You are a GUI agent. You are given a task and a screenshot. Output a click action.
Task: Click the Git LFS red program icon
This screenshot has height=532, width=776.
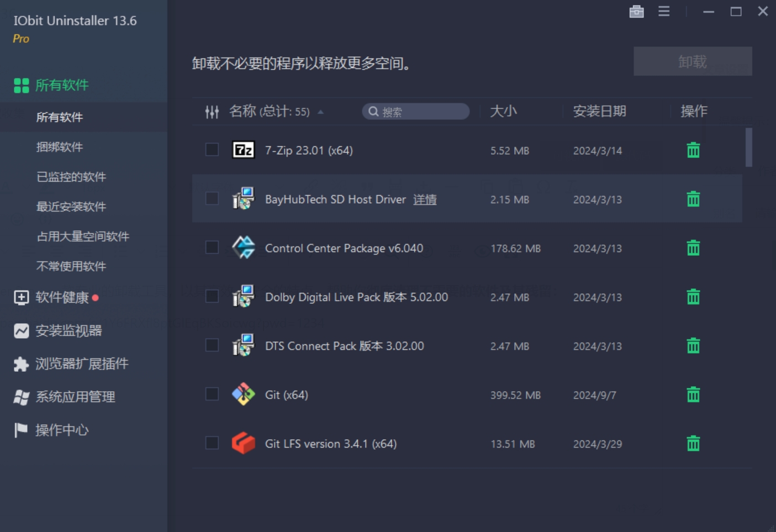click(243, 443)
